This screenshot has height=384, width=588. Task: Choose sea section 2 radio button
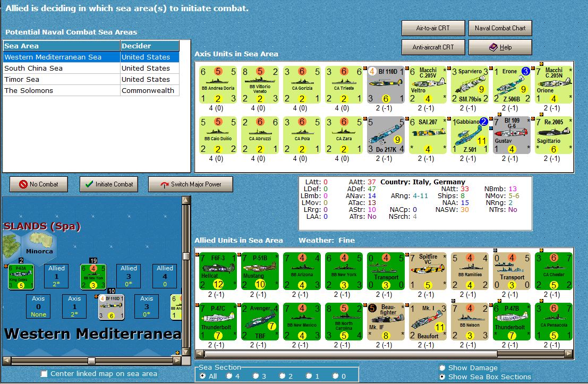283,376
